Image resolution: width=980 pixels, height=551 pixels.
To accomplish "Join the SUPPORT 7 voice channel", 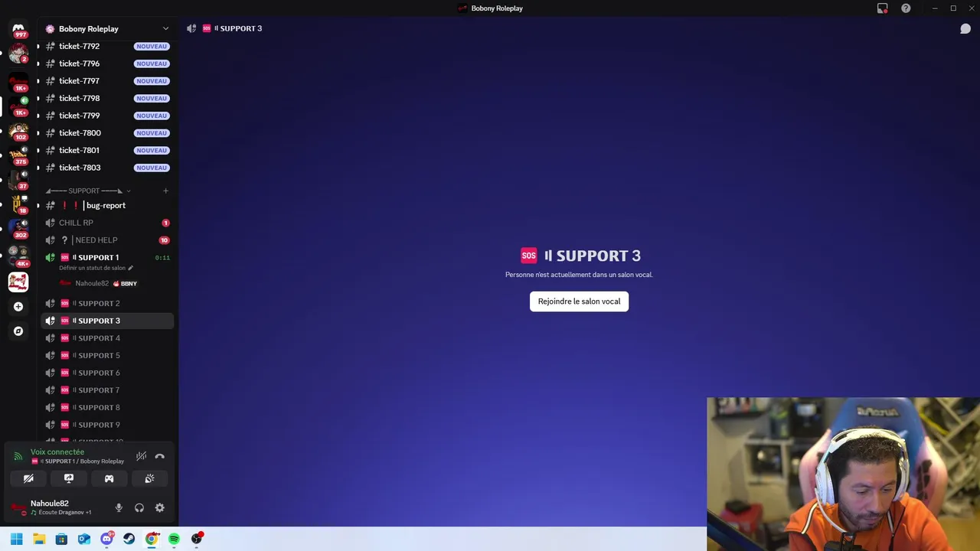I will point(107,390).
